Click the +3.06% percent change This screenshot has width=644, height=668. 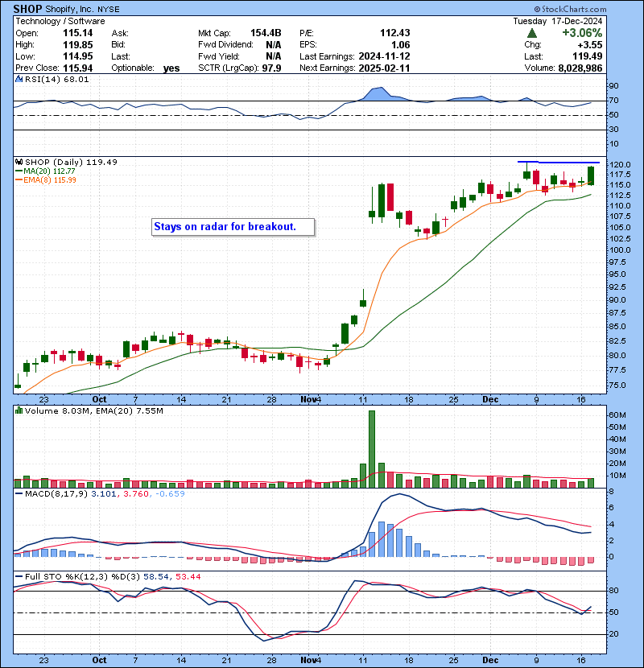click(x=582, y=33)
